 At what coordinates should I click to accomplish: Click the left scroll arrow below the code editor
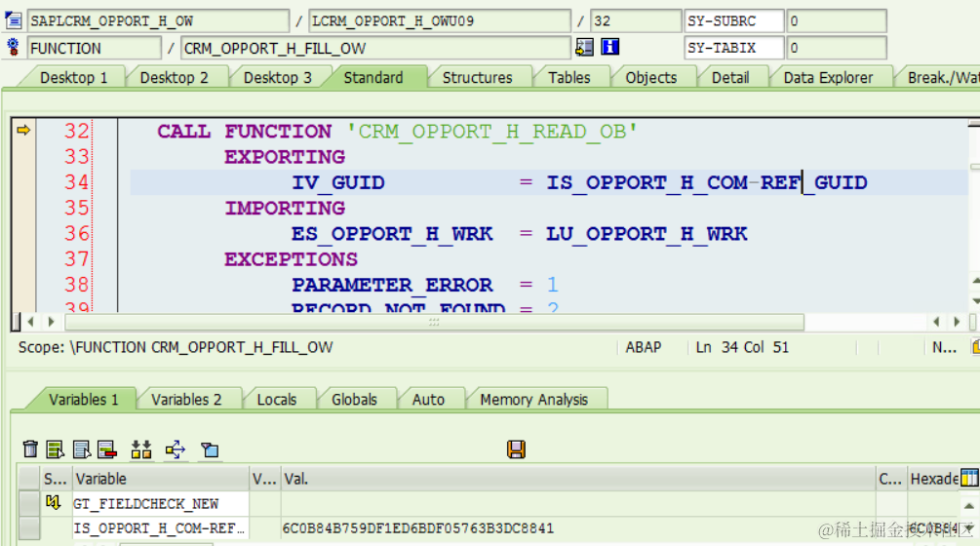30,322
